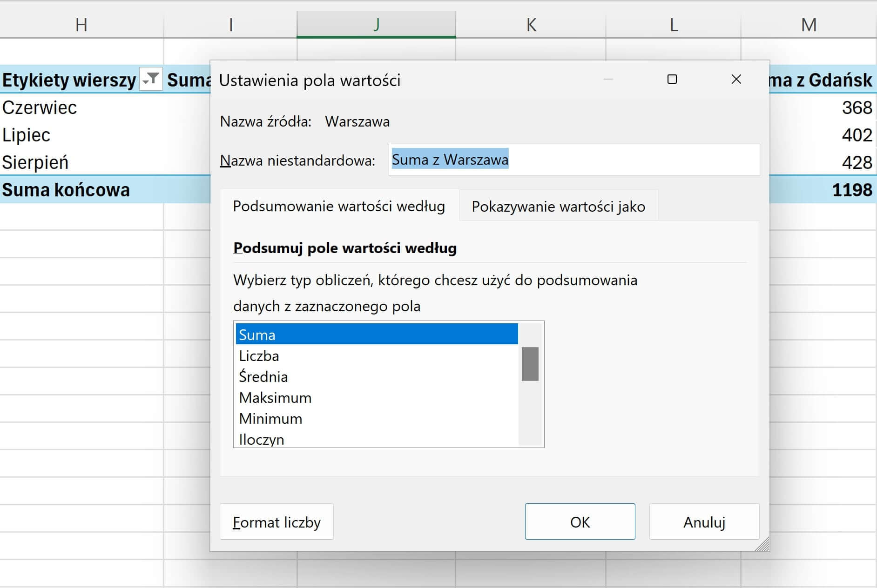Choose Liczba as the summary function
This screenshot has width=877, height=588.
[376, 356]
